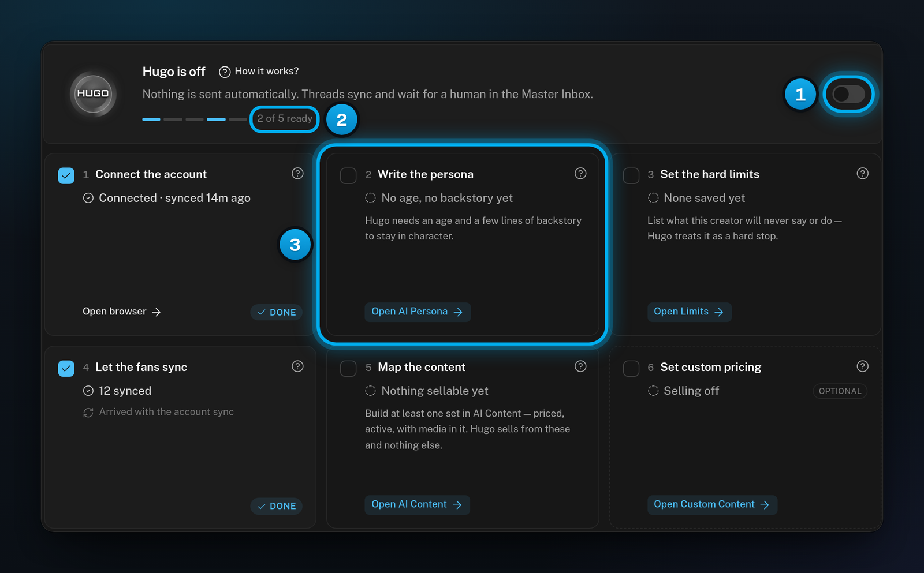Screen dimensions: 924x573
Task: Check the Set the hard limits checkbox
Action: click(631, 175)
